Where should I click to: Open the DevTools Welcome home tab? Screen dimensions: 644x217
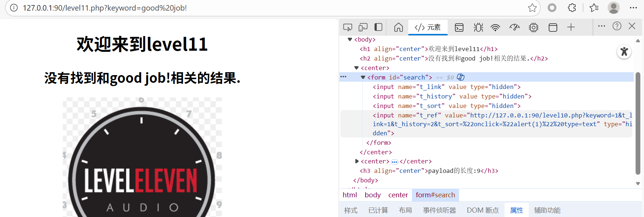[x=398, y=27]
